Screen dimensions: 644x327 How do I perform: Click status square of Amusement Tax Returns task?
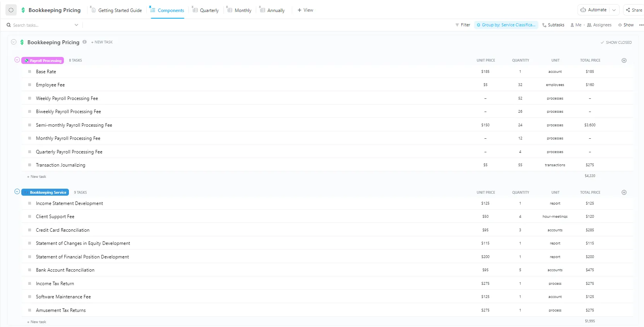29,310
